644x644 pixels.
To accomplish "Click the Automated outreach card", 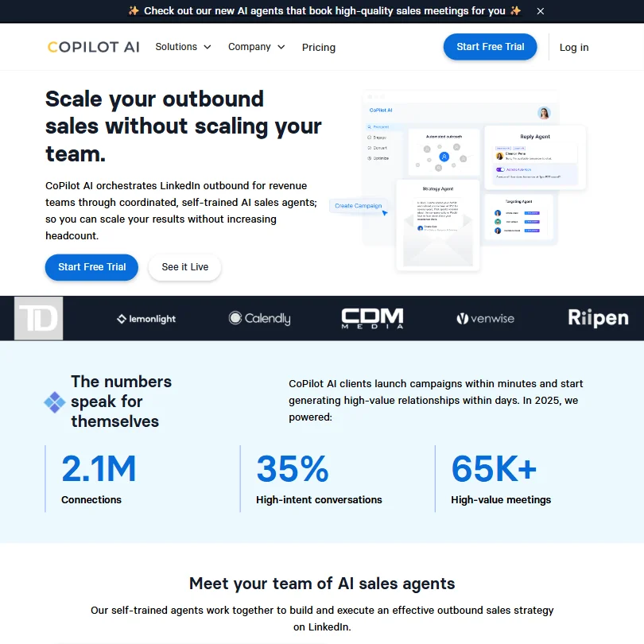I will [x=444, y=153].
